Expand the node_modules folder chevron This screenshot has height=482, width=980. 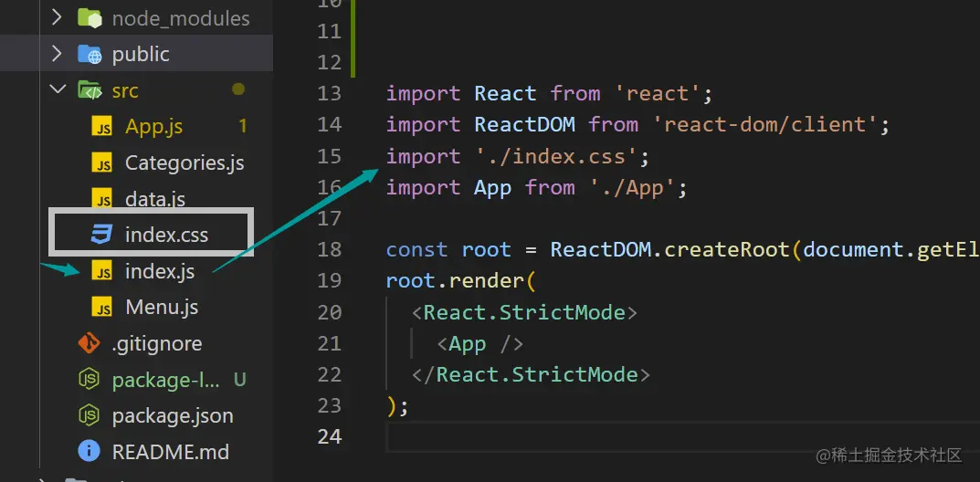click(57, 17)
